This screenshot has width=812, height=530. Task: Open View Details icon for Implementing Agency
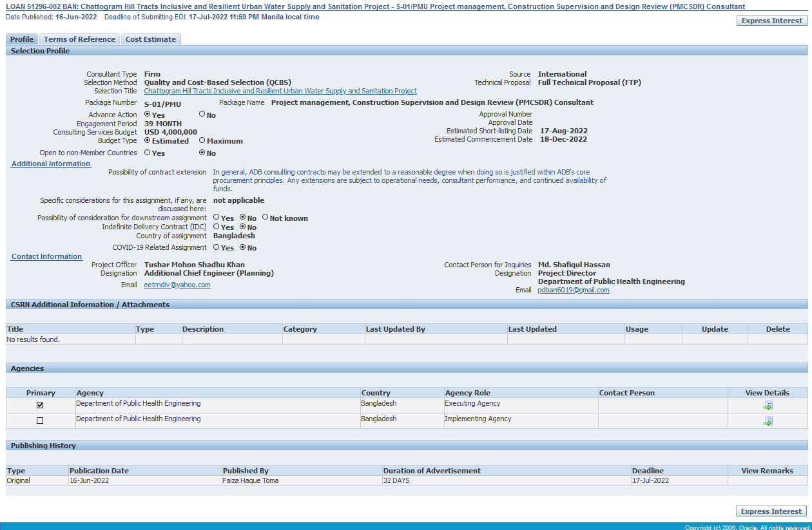coord(768,421)
